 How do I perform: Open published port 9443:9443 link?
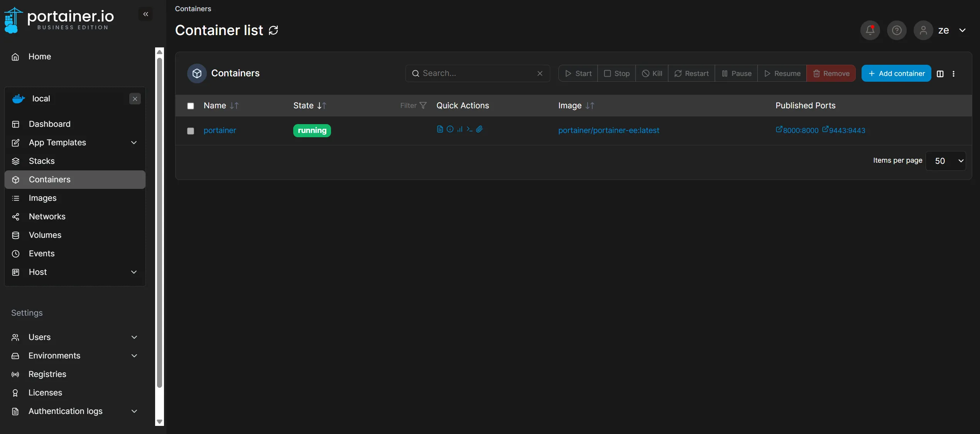pos(844,130)
